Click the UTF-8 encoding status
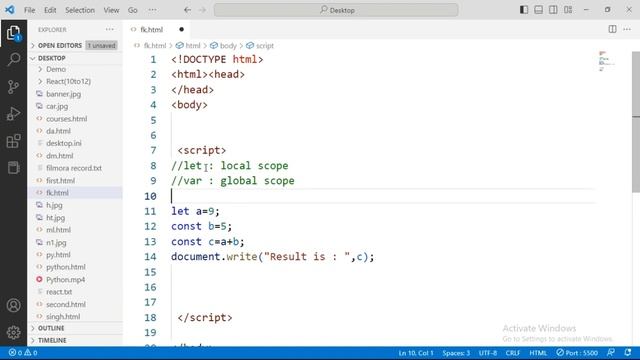This screenshot has height=360, width=640. pyautogui.click(x=488, y=353)
